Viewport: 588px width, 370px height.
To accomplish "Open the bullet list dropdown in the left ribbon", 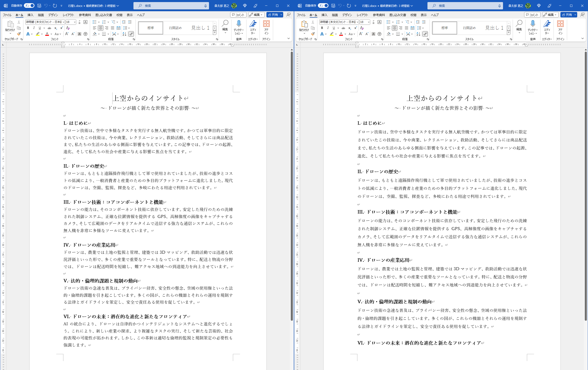I will tap(99, 22).
